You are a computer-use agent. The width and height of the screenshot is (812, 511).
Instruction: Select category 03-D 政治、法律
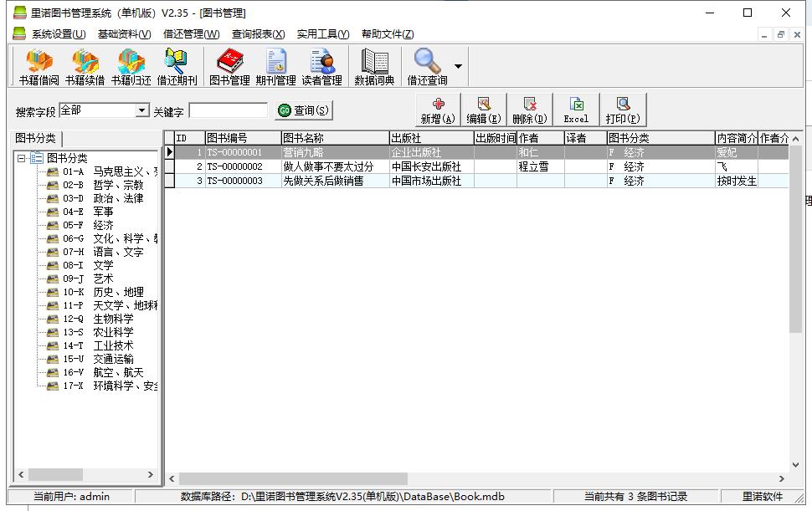click(x=103, y=198)
